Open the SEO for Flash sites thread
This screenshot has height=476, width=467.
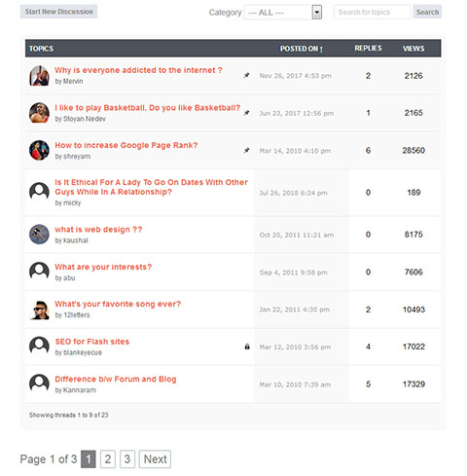92,342
